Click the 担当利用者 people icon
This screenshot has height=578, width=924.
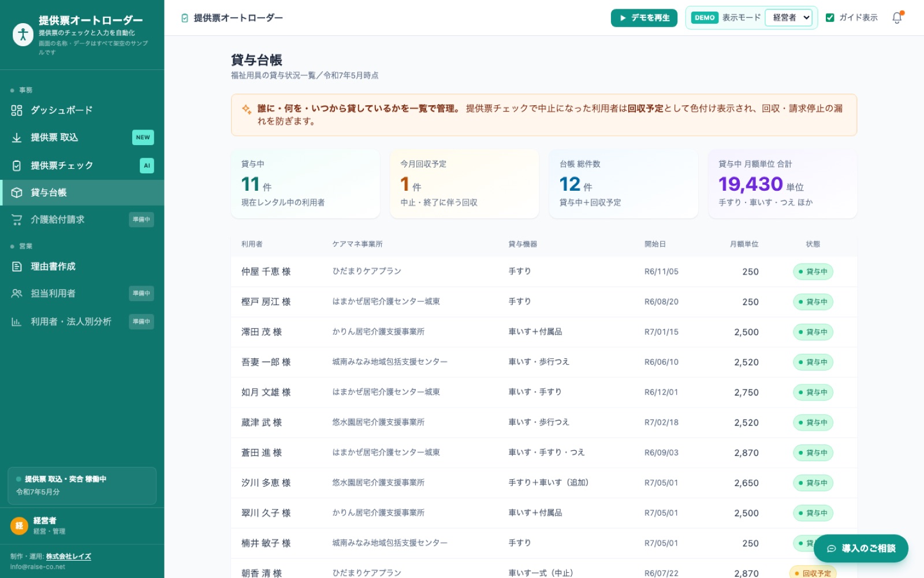pyautogui.click(x=17, y=294)
